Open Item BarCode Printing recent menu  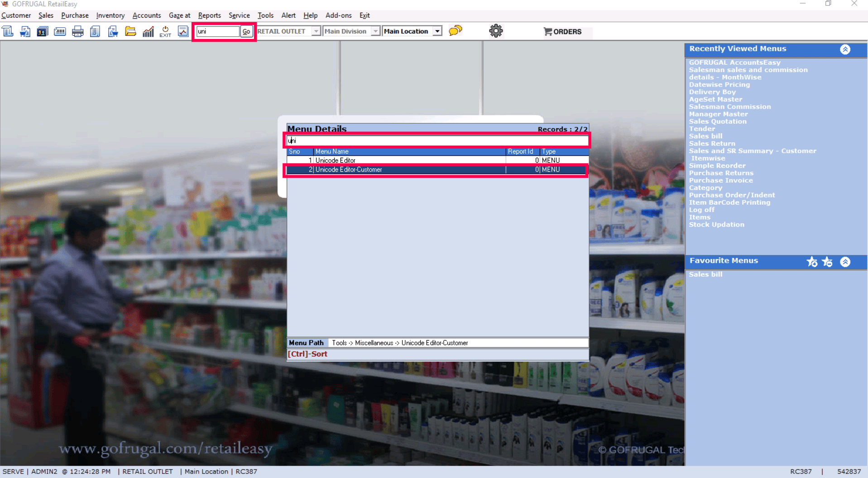pos(729,203)
